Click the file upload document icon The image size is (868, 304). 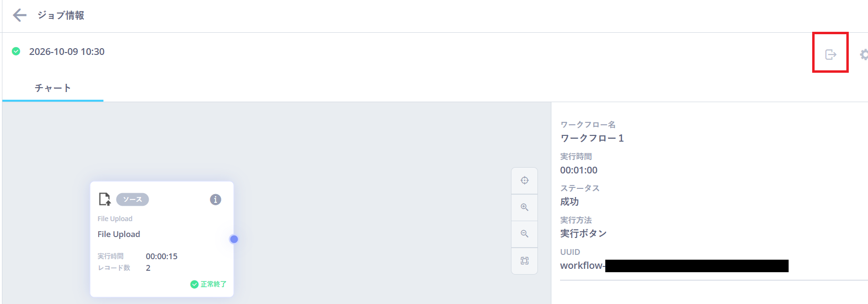pyautogui.click(x=104, y=199)
